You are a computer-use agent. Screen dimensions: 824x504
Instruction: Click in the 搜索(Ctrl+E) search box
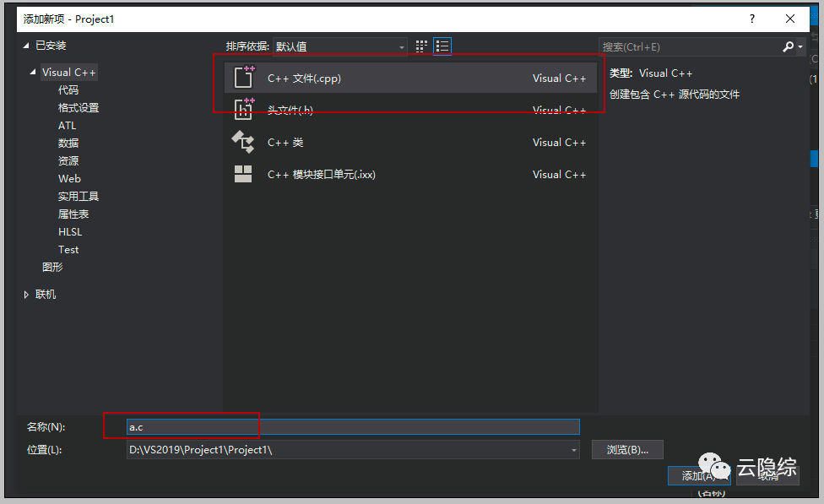pos(690,46)
